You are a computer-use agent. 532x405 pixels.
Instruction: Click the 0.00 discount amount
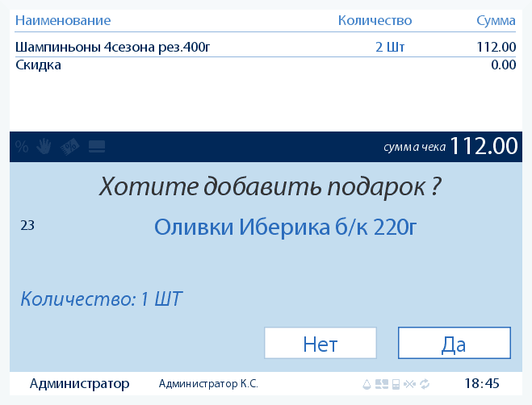(x=504, y=65)
